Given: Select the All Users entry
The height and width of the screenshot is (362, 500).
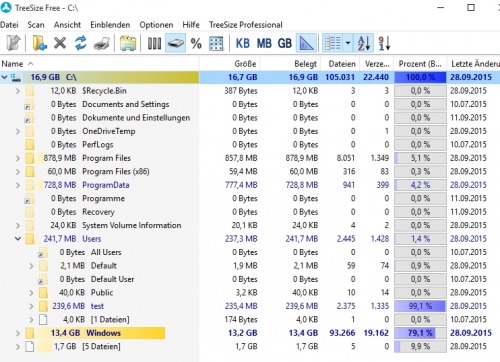Looking at the screenshot, I should click(106, 252).
